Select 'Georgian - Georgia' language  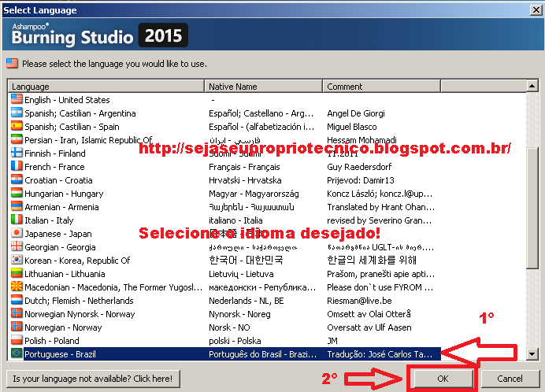tap(60, 247)
